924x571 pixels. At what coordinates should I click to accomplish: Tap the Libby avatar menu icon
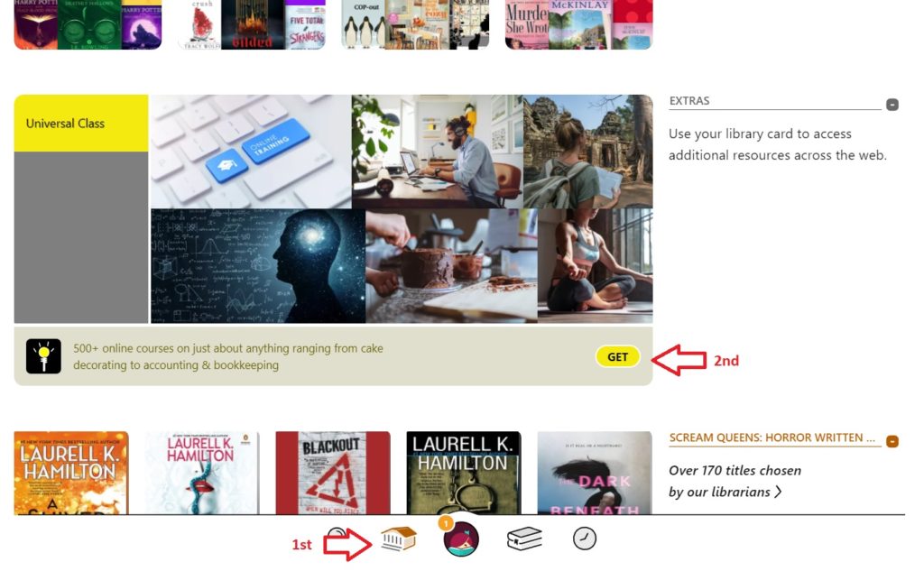point(461,539)
